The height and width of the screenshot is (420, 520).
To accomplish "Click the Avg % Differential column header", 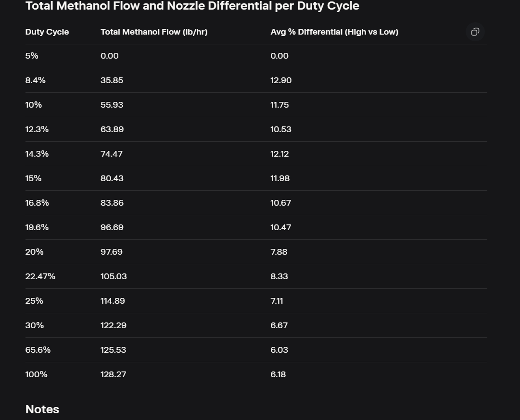I will tap(334, 32).
